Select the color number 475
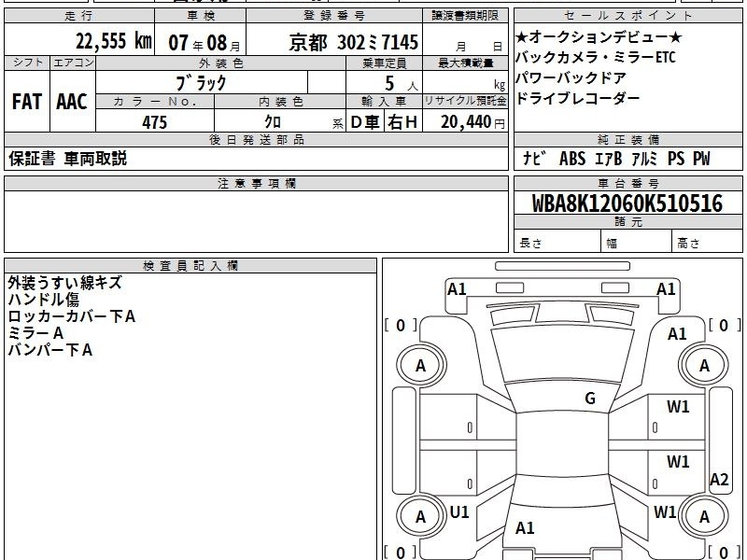The width and height of the screenshot is (747, 560). (155, 122)
